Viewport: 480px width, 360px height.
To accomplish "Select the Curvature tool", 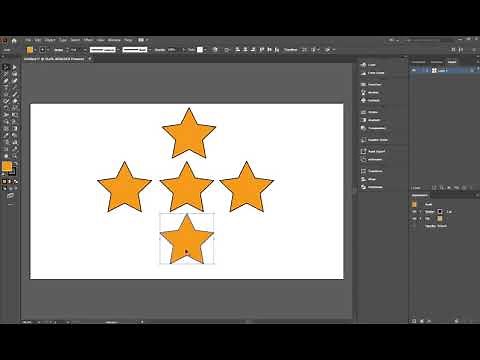I will point(15,81).
